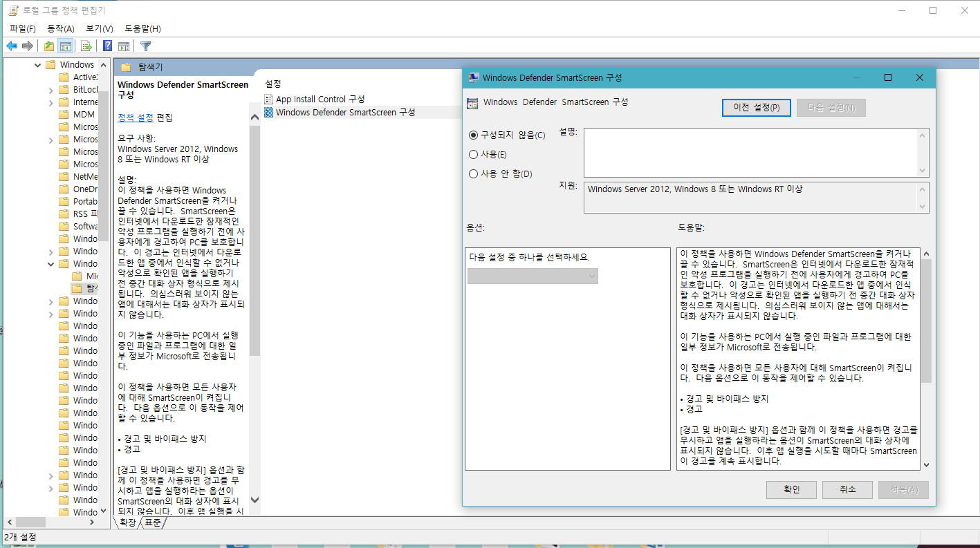980x548 pixels.
Task: Switch to the 확장 tab
Action: pyautogui.click(x=128, y=522)
